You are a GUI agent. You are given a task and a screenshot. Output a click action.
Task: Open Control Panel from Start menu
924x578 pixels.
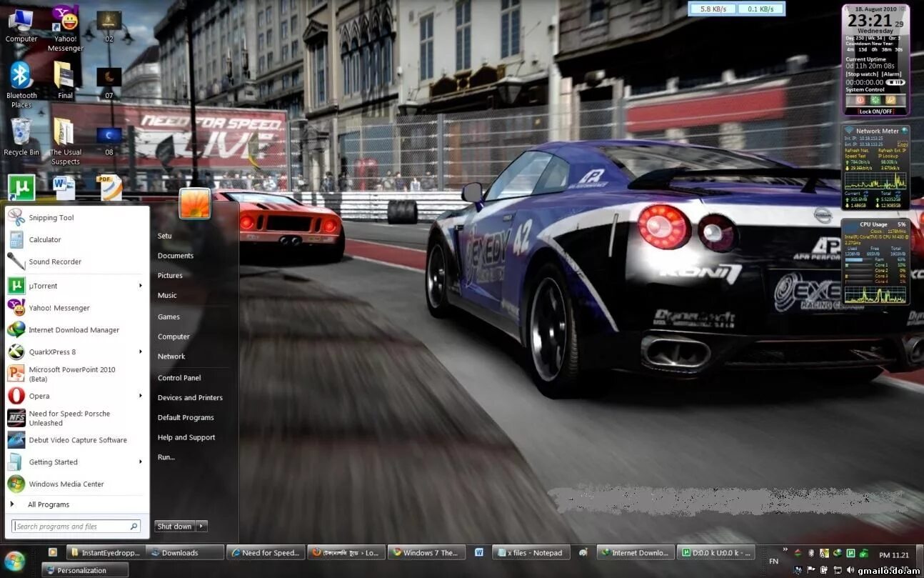coord(179,378)
